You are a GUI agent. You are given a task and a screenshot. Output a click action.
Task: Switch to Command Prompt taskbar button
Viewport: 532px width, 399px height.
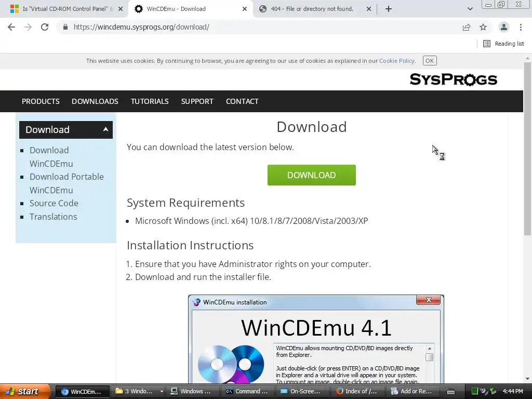click(247, 391)
